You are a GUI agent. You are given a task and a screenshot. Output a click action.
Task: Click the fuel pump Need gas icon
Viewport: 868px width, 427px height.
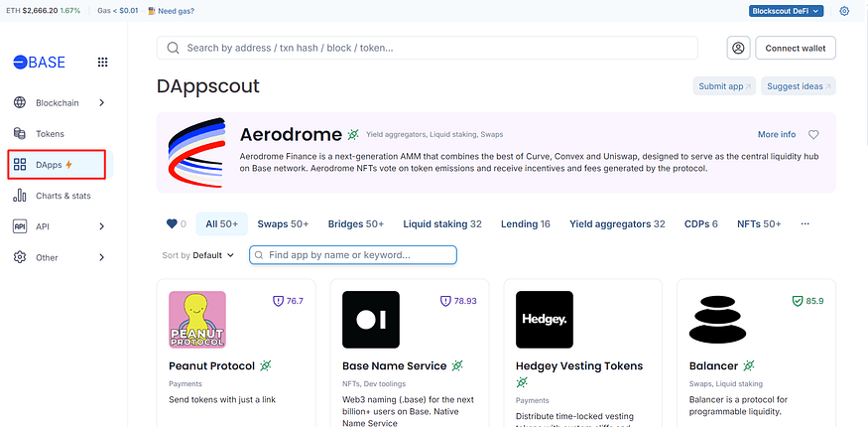[x=152, y=11]
